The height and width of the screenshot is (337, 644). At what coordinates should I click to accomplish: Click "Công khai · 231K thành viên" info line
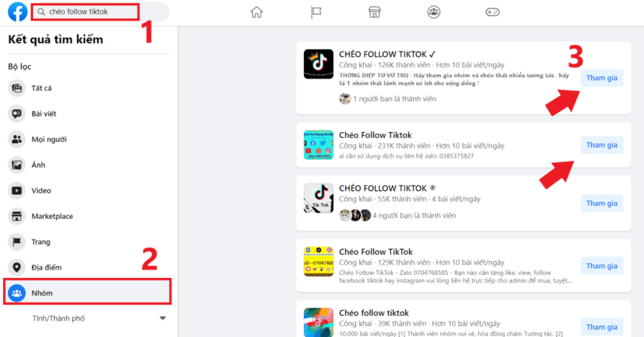point(422,145)
